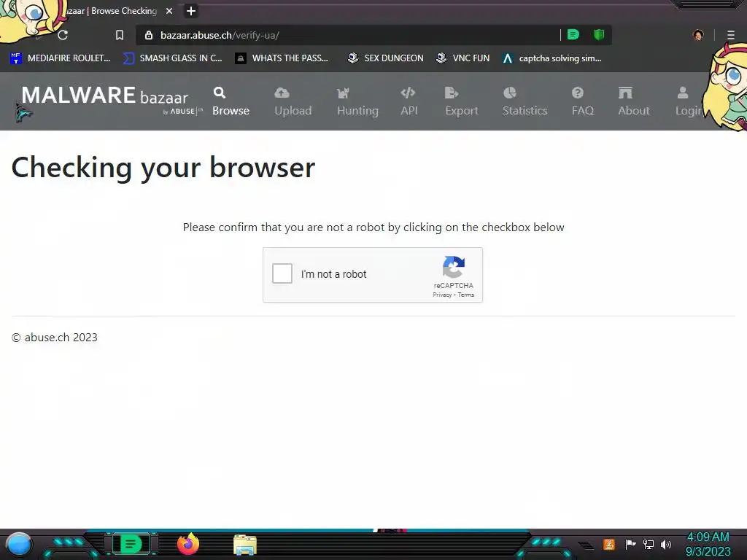This screenshot has height=560, width=747.
Task: Open the FAQ page
Action: click(x=583, y=101)
